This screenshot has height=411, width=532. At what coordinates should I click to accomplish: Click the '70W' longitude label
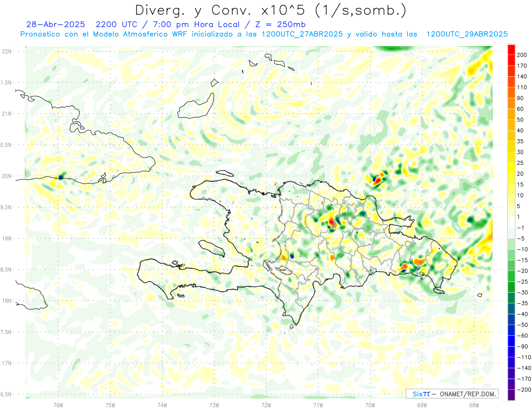coord(370,405)
